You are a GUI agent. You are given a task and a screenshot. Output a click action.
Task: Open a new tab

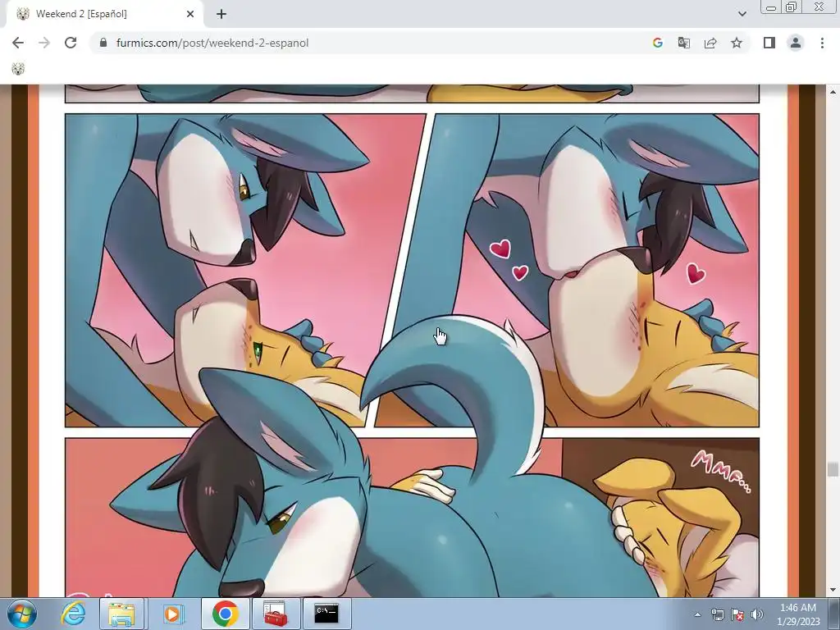tap(221, 15)
